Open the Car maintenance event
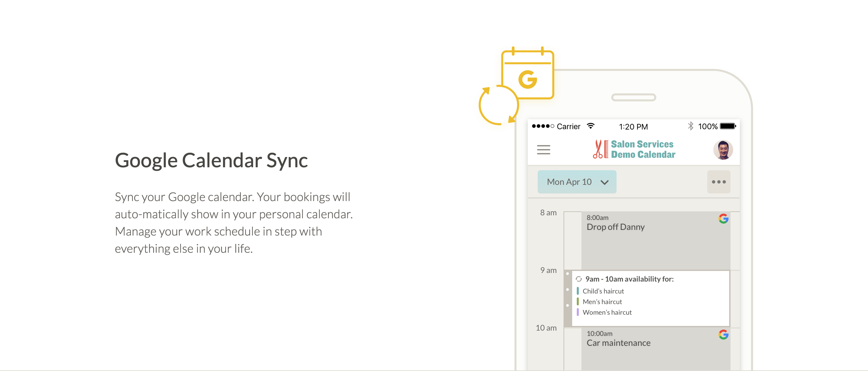The height and width of the screenshot is (371, 868). (x=655, y=349)
